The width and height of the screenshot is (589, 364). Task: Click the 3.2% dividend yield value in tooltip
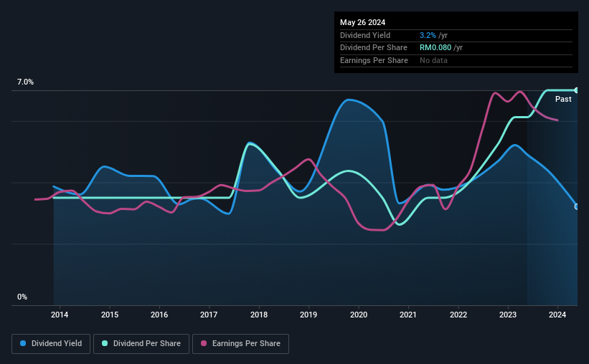[428, 35]
